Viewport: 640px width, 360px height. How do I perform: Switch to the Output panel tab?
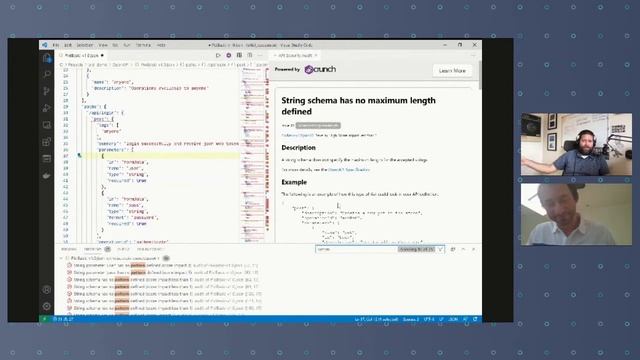pos(123,249)
